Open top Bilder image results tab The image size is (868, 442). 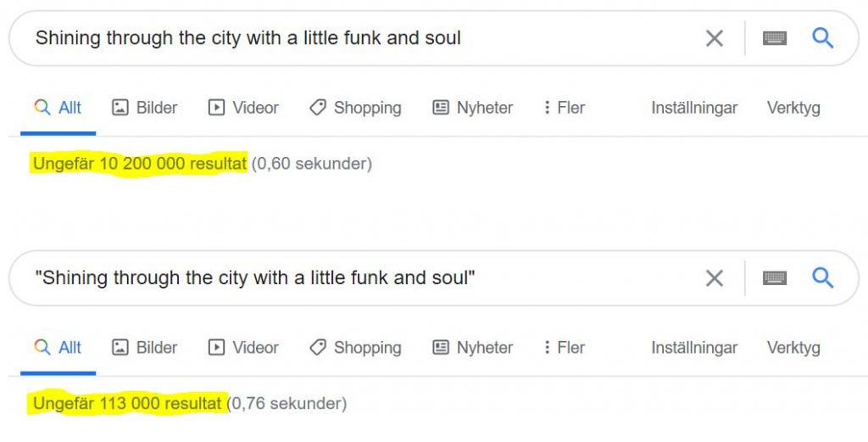click(x=144, y=108)
